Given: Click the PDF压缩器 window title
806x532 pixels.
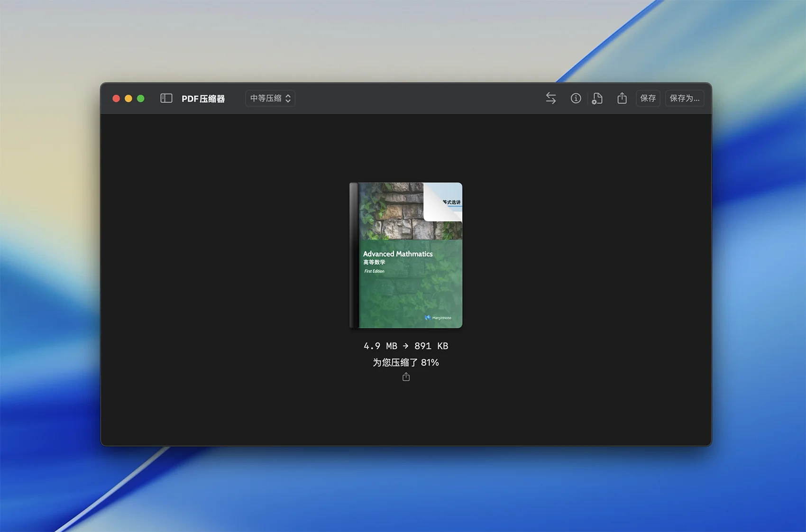Looking at the screenshot, I should click(x=203, y=99).
